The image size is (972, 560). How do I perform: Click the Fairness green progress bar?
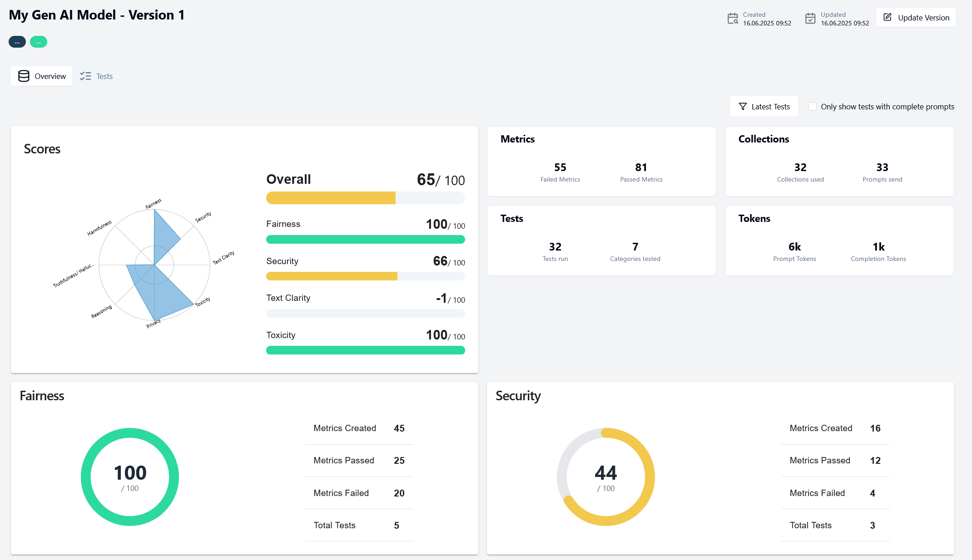(365, 239)
